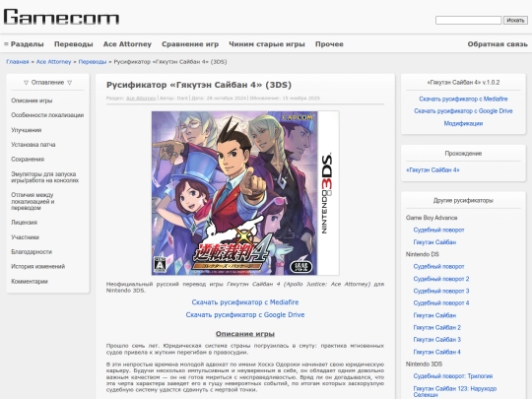Click the Другие русификаторы panel header
The width and height of the screenshot is (532, 399).
(463, 201)
